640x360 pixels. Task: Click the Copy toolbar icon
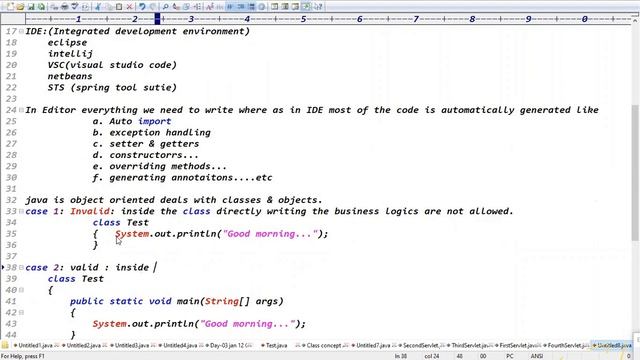point(109,7)
